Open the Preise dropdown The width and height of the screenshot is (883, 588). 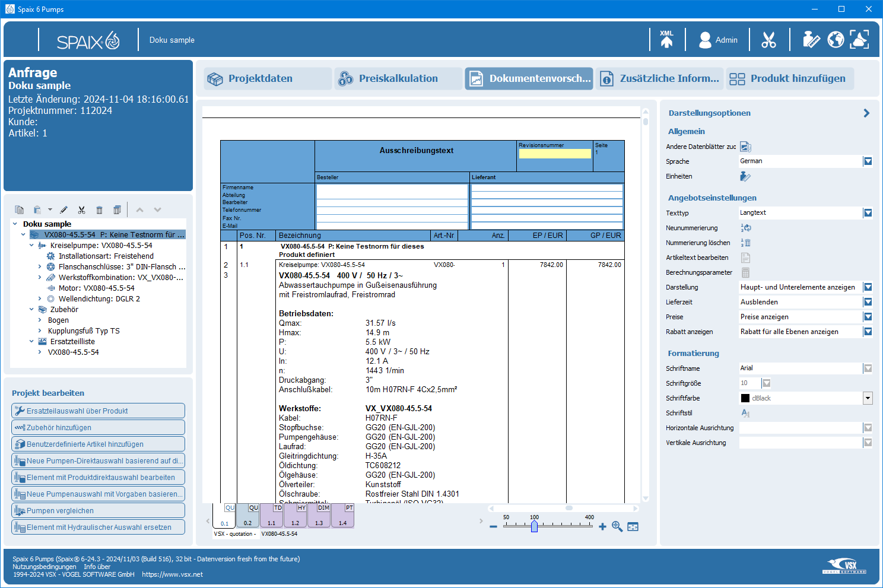(868, 317)
